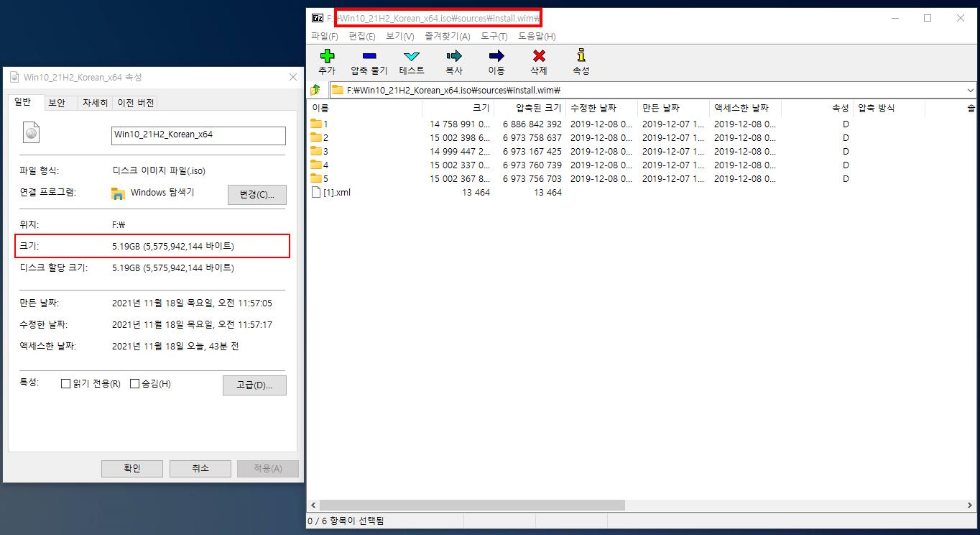
Task: Click the 변경(C)... button
Action: (256, 195)
